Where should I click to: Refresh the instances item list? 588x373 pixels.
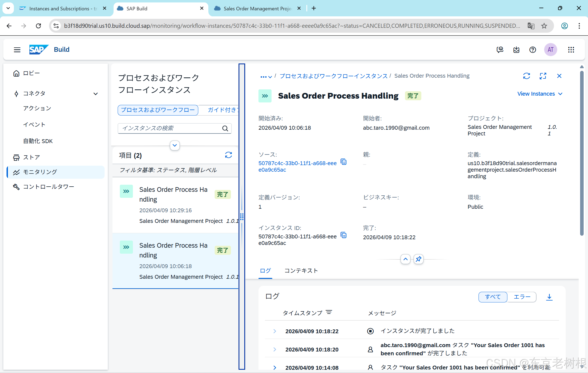[228, 155]
